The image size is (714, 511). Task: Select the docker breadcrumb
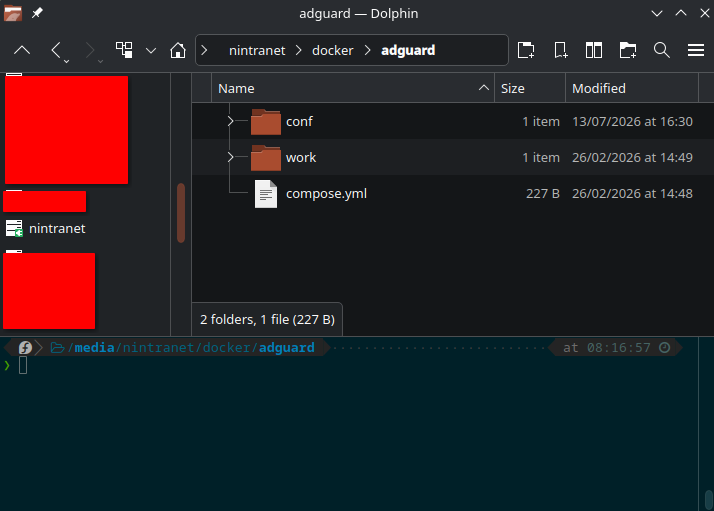click(x=332, y=50)
